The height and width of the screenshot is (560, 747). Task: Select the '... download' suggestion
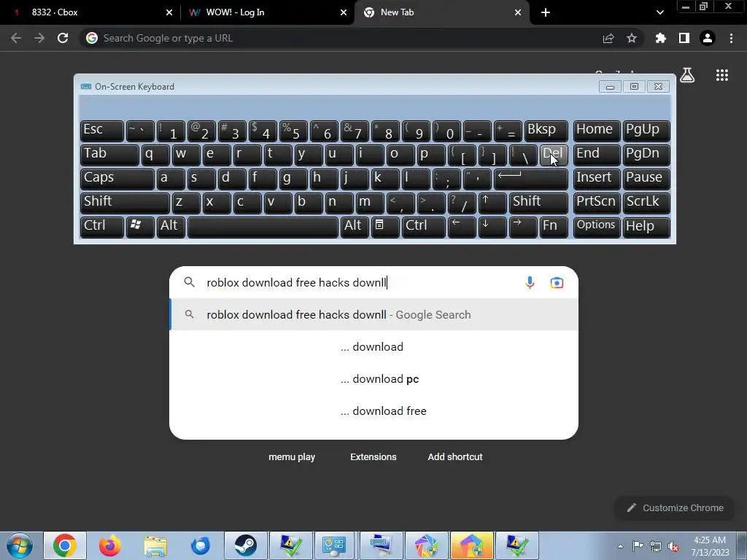pyautogui.click(x=374, y=346)
